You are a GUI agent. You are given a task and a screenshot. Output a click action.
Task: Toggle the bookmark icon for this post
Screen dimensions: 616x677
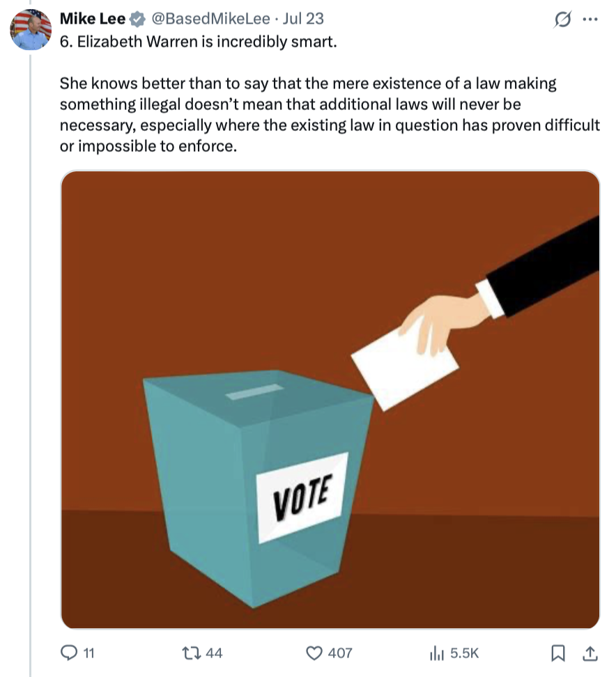558,653
